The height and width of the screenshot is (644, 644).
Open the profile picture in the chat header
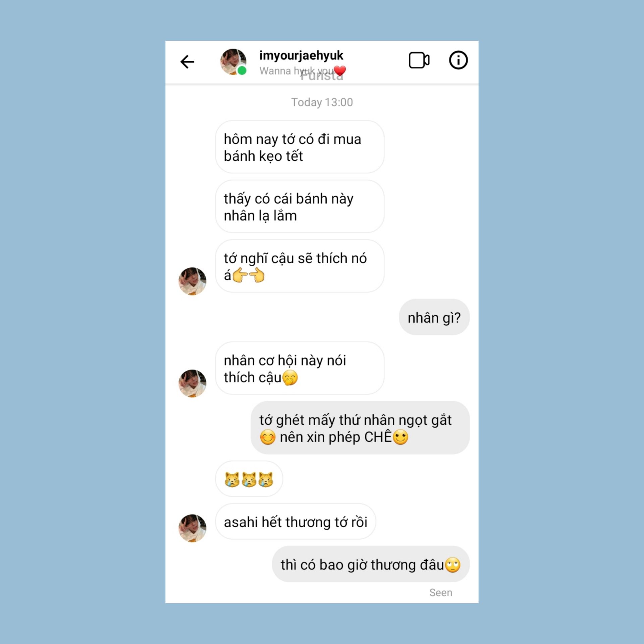click(x=233, y=62)
